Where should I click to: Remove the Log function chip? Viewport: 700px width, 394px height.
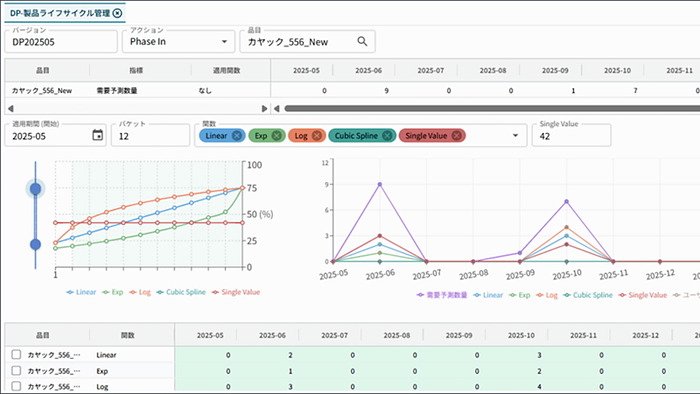tap(317, 136)
